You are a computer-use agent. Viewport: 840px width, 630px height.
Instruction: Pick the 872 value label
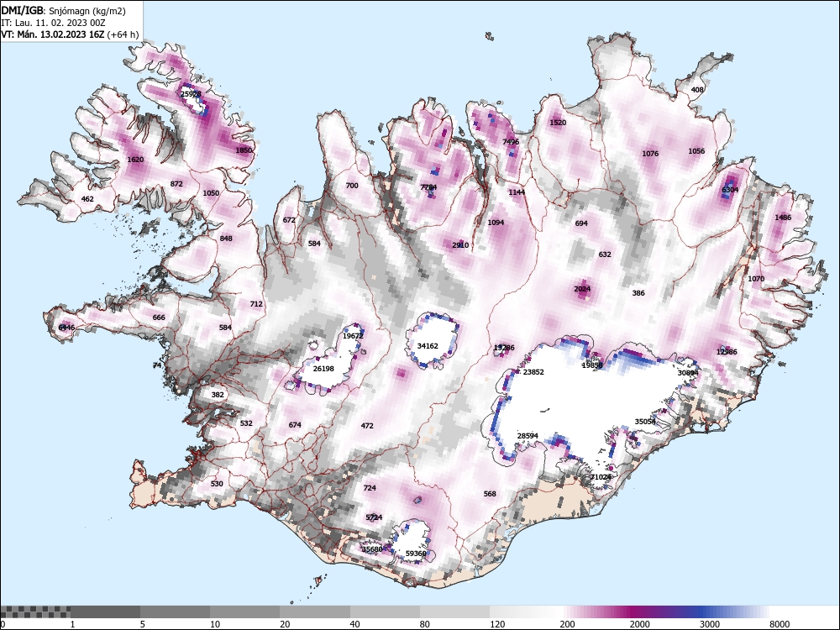pos(176,184)
